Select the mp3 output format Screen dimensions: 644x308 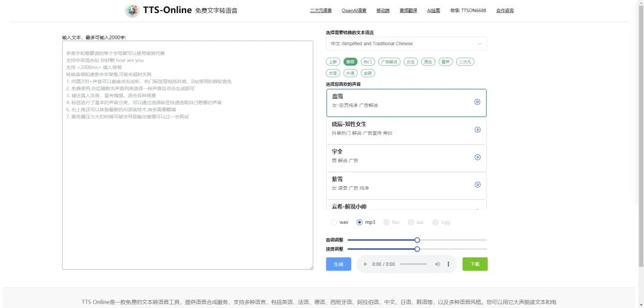(x=360, y=222)
